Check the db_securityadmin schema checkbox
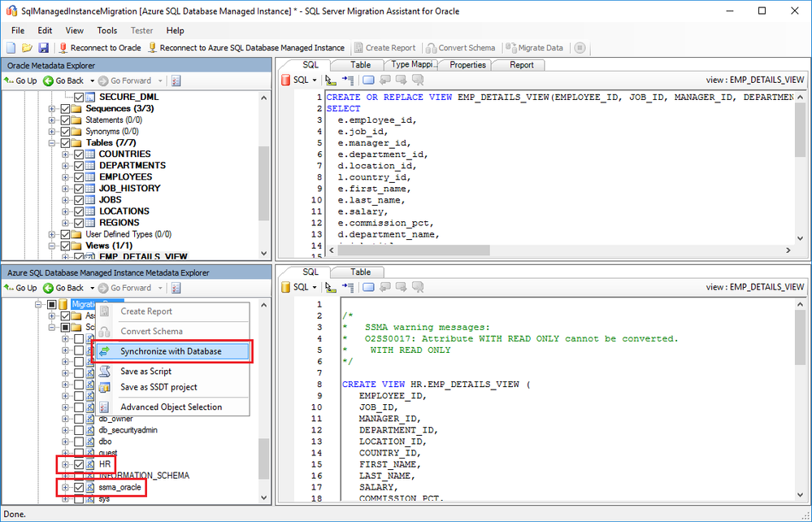 tap(79, 430)
